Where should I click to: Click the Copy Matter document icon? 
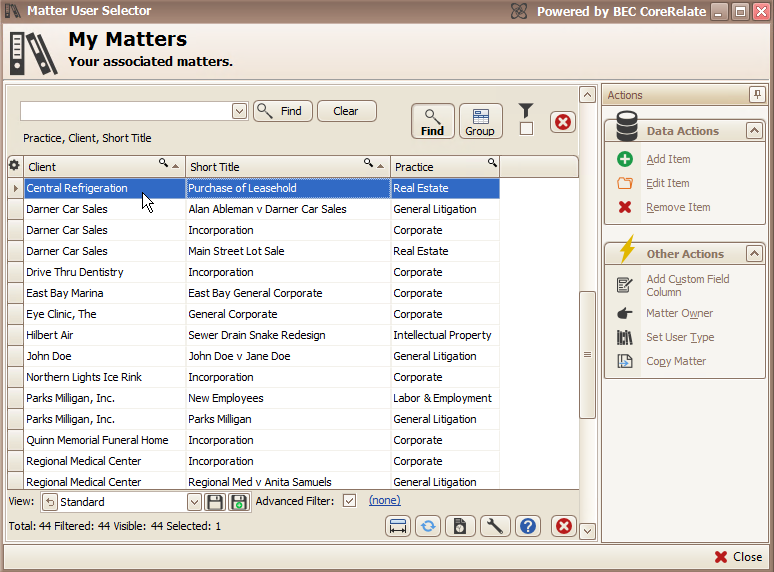point(625,361)
